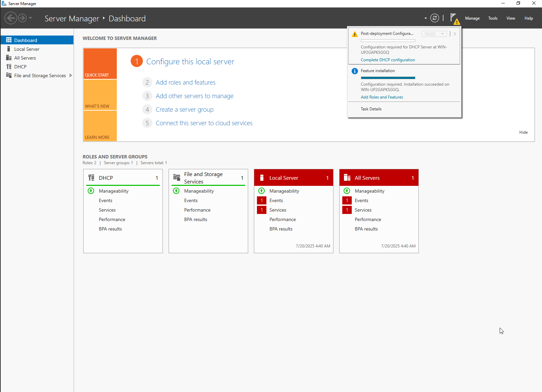Click Local Server tile Manageability green icon

[261, 191]
